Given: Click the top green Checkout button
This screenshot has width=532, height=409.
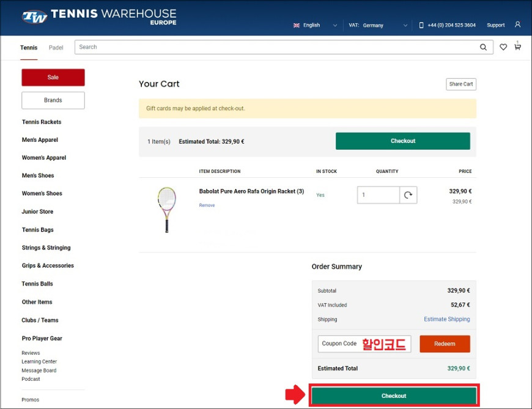Looking at the screenshot, I should pos(403,141).
